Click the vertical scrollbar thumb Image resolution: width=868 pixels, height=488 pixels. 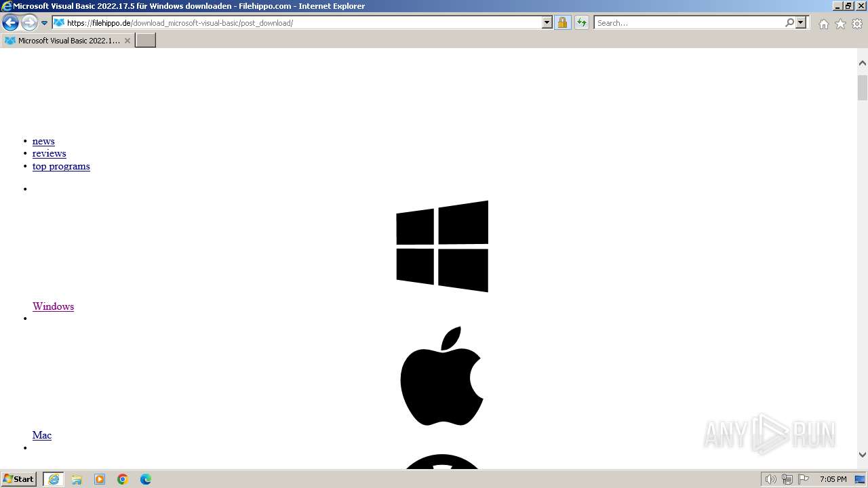point(863,87)
